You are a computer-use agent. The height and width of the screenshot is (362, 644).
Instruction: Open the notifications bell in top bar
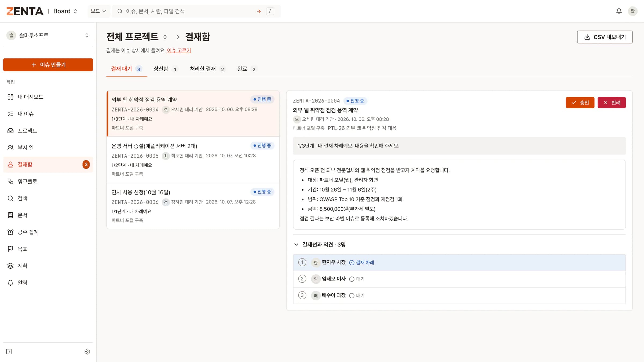click(x=619, y=11)
